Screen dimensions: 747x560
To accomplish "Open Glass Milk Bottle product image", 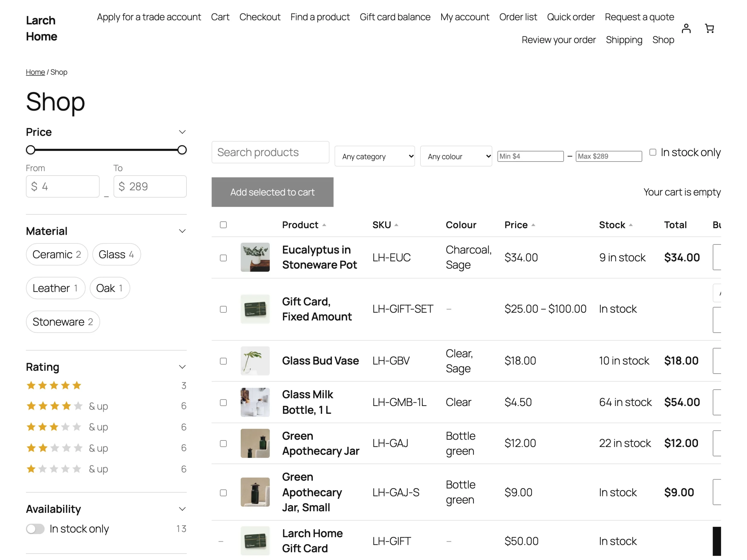I will pos(255,402).
